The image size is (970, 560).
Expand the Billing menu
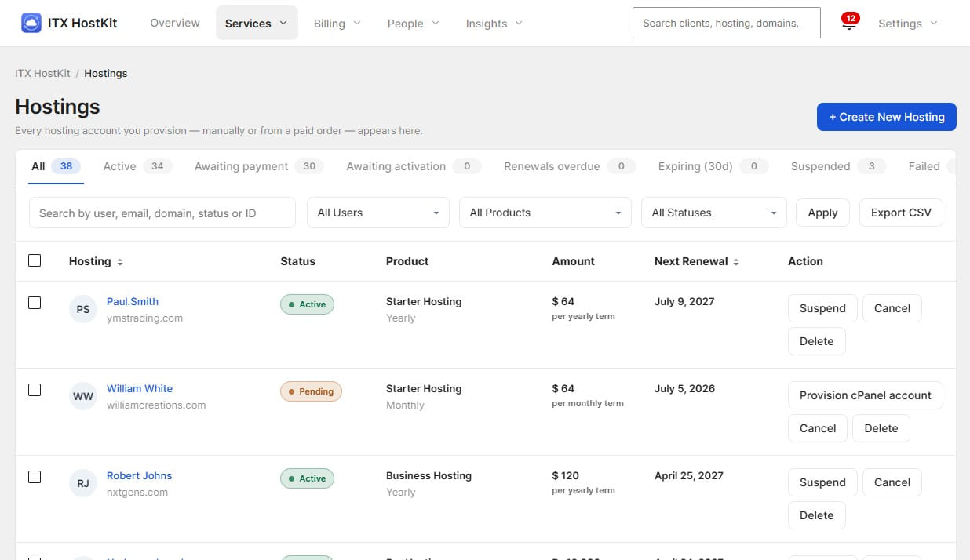[x=337, y=23]
